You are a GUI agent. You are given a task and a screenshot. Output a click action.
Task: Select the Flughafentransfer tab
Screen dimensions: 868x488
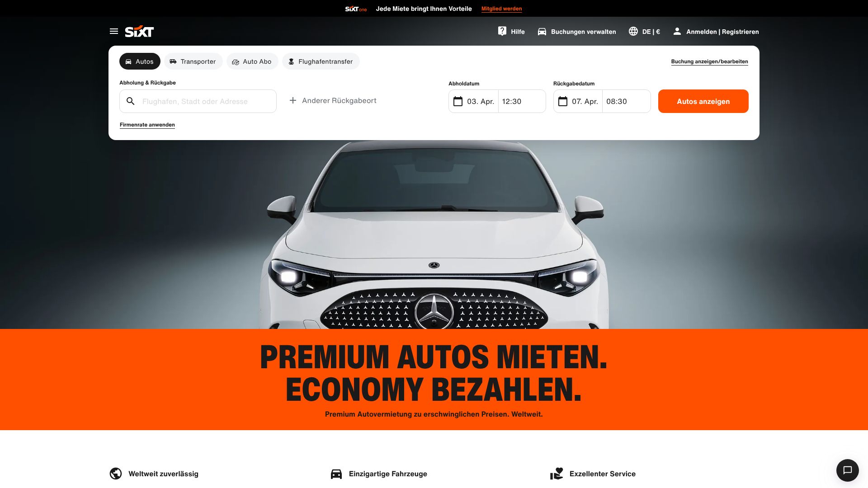[321, 61]
